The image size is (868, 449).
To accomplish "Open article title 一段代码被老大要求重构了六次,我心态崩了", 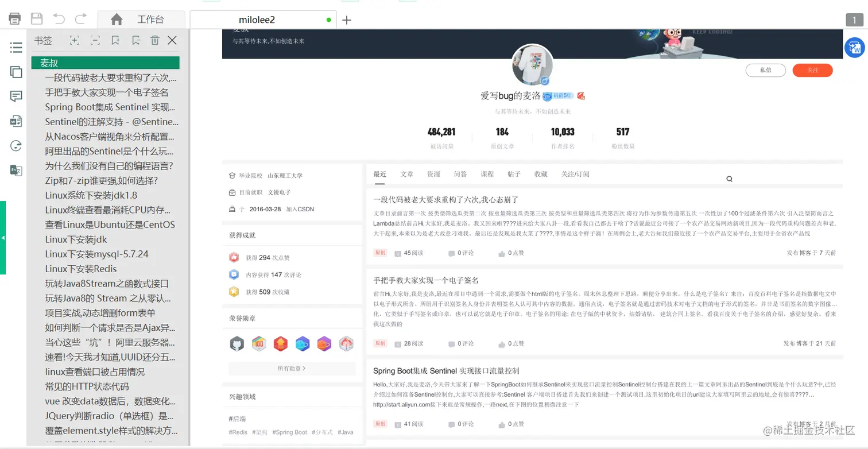I will [x=446, y=200].
